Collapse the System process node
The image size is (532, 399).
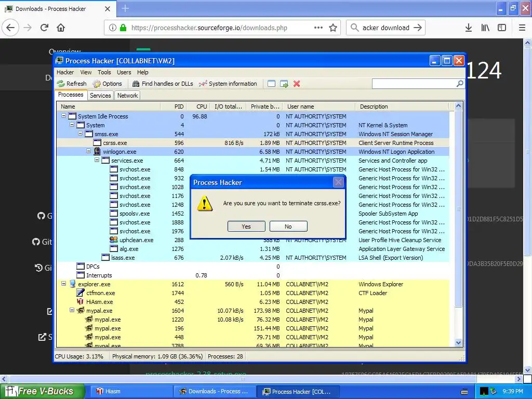click(72, 125)
